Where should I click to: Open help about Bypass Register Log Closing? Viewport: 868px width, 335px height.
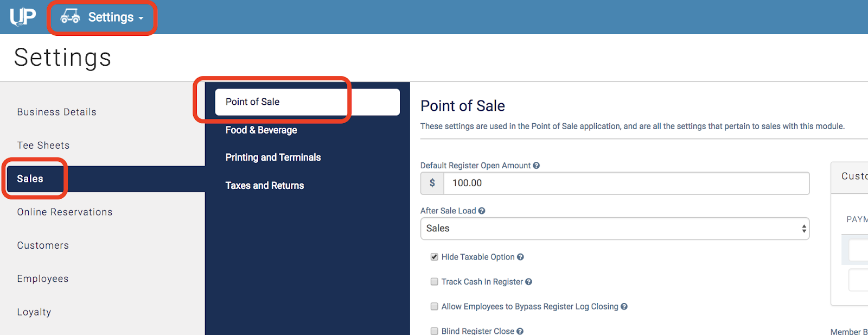click(x=623, y=306)
